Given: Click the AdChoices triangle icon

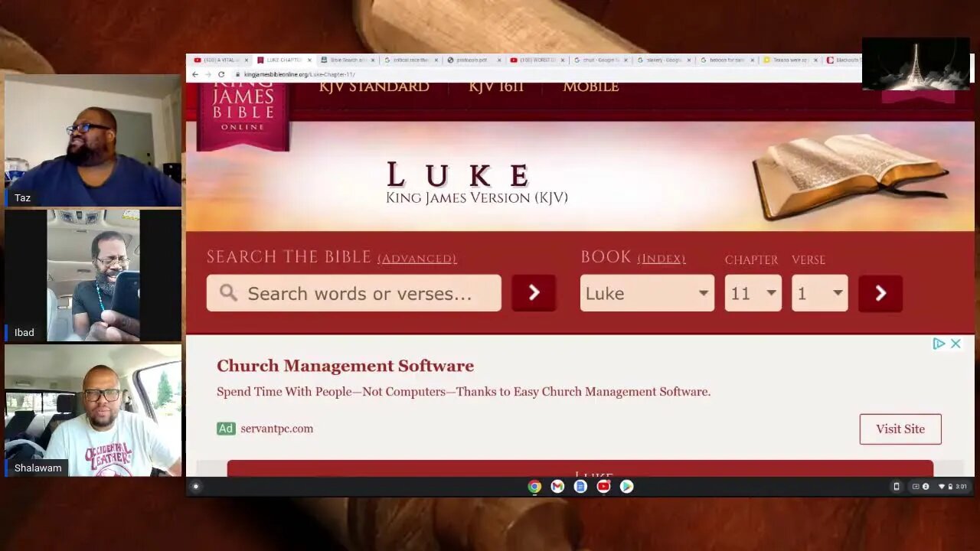Looking at the screenshot, I should (939, 344).
